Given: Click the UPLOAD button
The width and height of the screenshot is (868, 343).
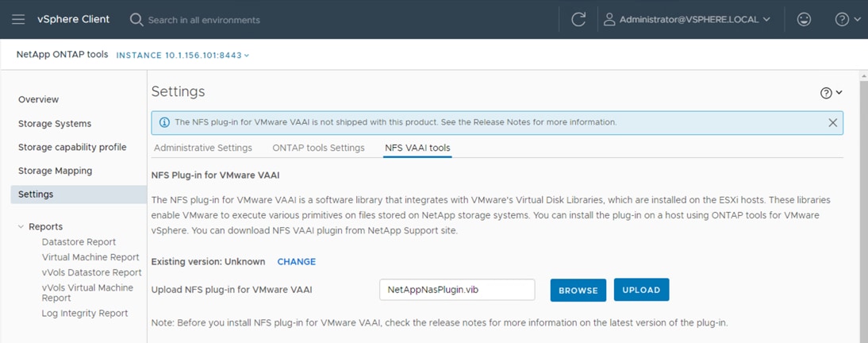Looking at the screenshot, I should [x=641, y=290].
